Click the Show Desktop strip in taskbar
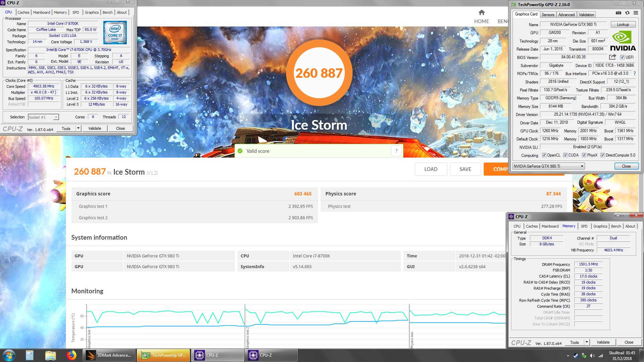This screenshot has width=644, height=362. pyautogui.click(x=641, y=355)
